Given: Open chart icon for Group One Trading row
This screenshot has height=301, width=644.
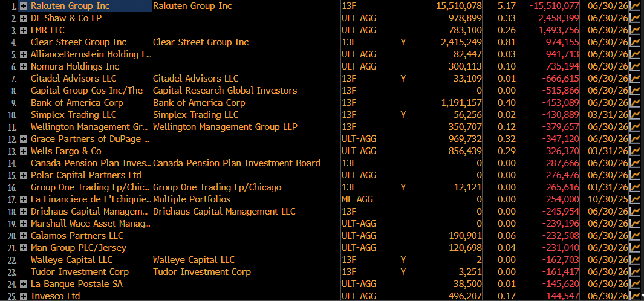Looking at the screenshot, I should tap(635, 187).
